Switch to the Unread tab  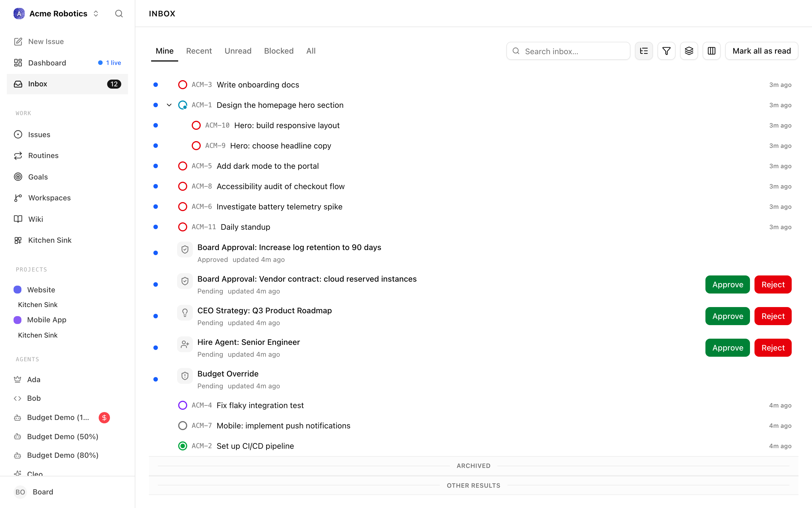238,51
